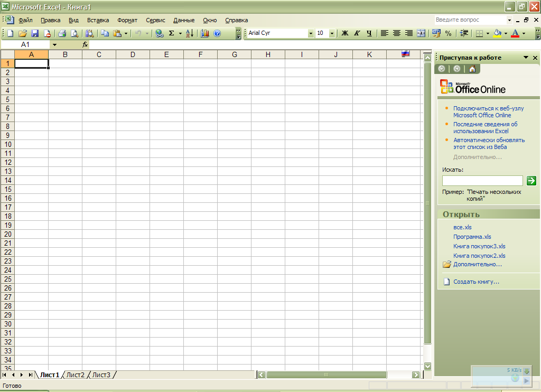
Task: Click Подключиться к веб-узлу Microsoft Office Online
Action: point(489,112)
